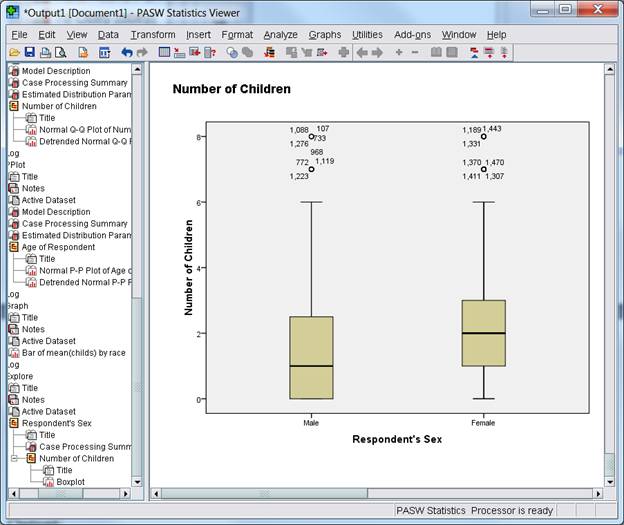Open the Format menu
This screenshot has width=624, height=525.
(237, 35)
